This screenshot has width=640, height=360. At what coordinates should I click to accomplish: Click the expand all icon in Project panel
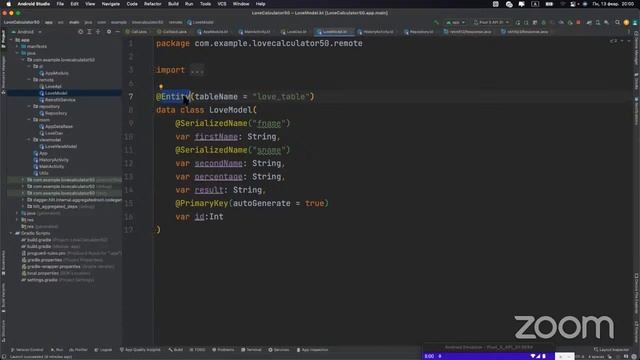point(89,31)
